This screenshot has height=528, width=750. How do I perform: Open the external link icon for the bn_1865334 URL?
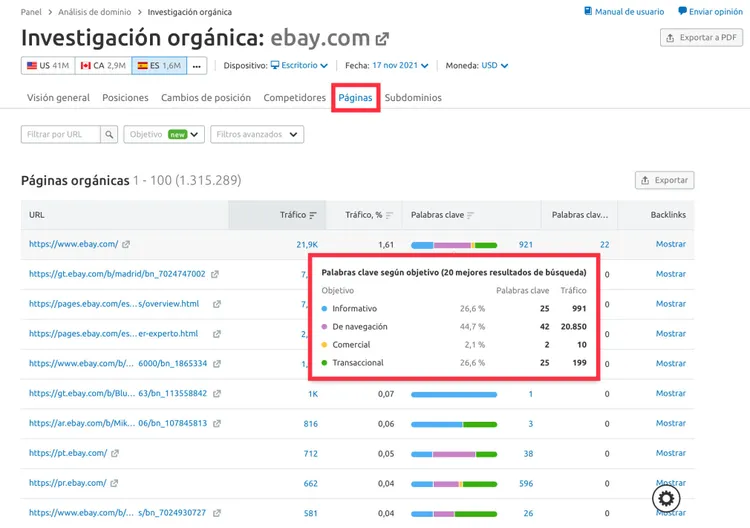217,363
